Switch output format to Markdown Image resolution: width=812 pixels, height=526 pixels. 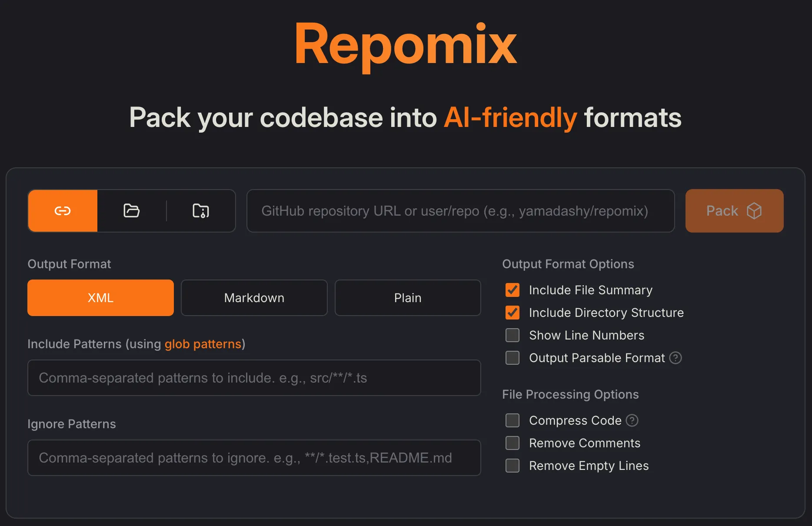pos(254,298)
